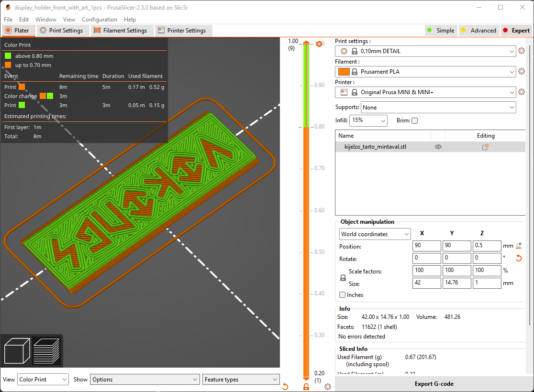Click lock icon beside 0.10mm DETAIL
The height and width of the screenshot is (392, 534).
(355, 51)
